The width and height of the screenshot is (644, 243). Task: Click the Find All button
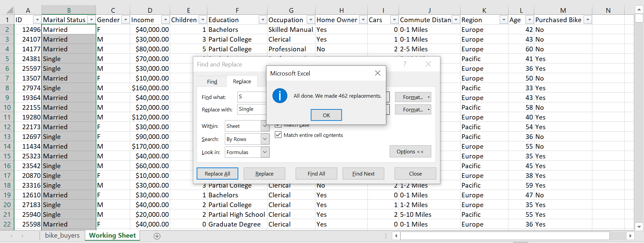pos(316,174)
